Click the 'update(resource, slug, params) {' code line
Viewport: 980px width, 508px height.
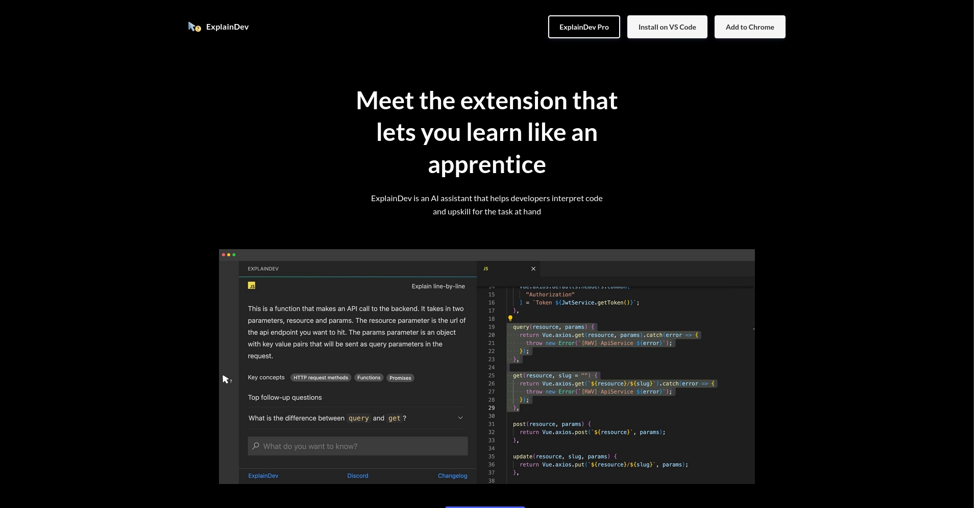pyautogui.click(x=565, y=456)
